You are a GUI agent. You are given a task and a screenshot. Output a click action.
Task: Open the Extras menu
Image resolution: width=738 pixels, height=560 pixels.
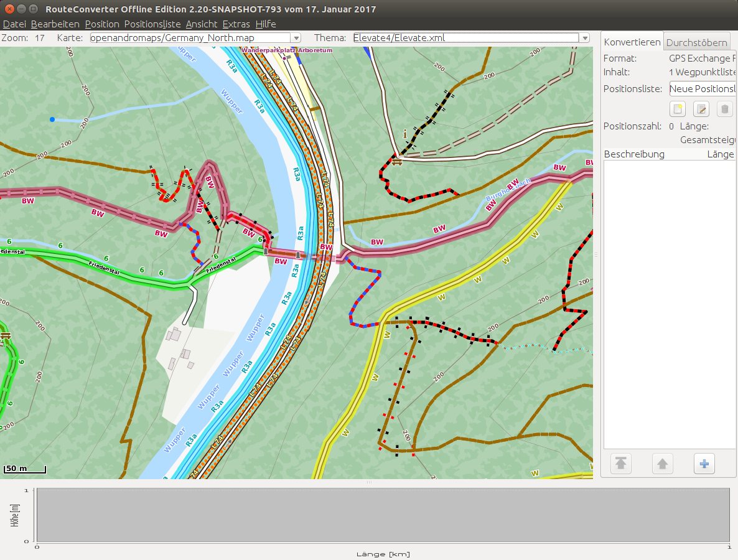pos(236,24)
